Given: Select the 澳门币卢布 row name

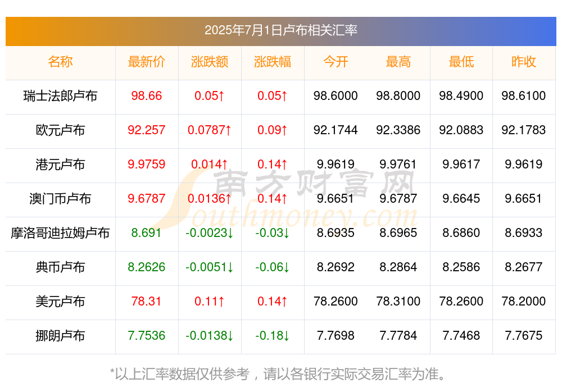Looking at the screenshot, I should coord(60,198).
